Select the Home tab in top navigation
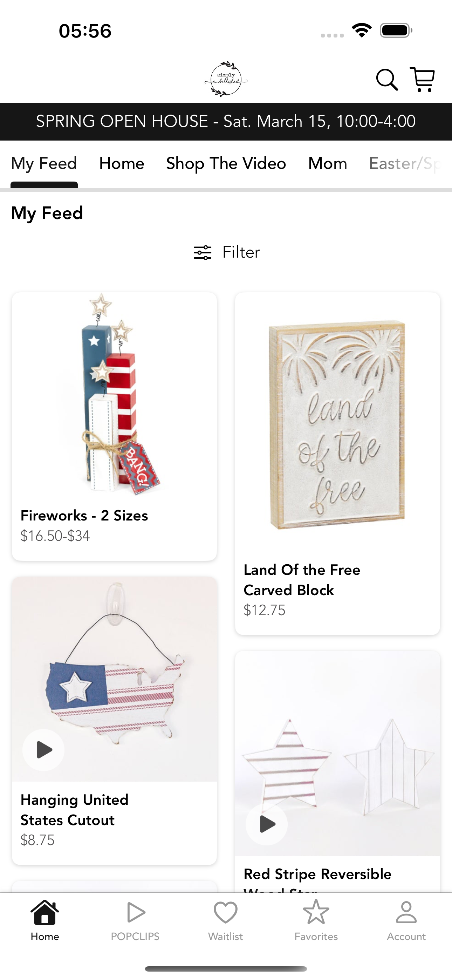 pyautogui.click(x=122, y=164)
